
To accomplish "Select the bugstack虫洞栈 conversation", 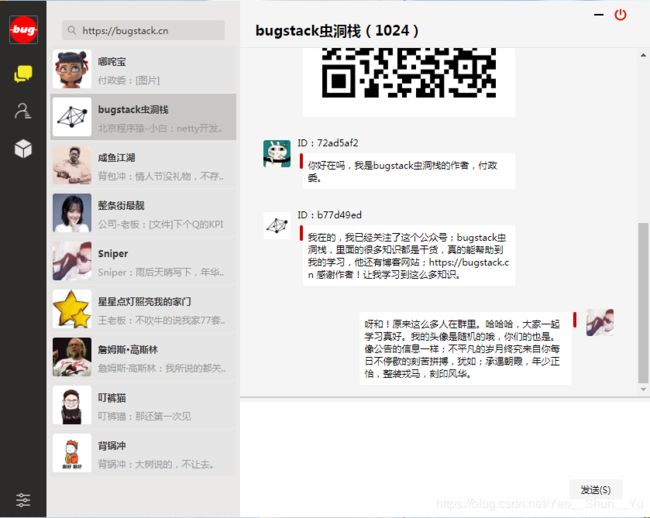I will (143, 117).
